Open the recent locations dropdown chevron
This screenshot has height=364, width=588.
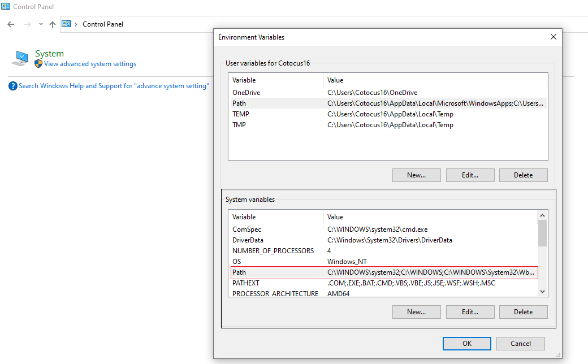pyautogui.click(x=41, y=24)
